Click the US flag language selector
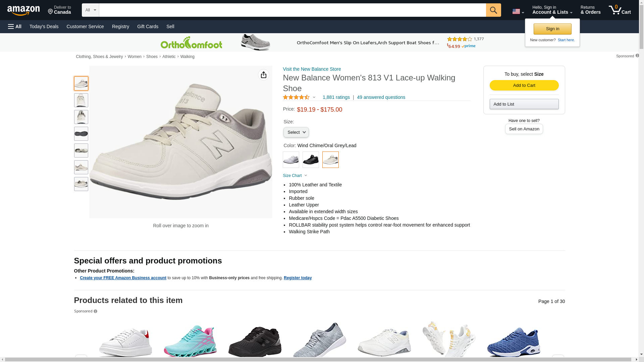 (x=518, y=11)
